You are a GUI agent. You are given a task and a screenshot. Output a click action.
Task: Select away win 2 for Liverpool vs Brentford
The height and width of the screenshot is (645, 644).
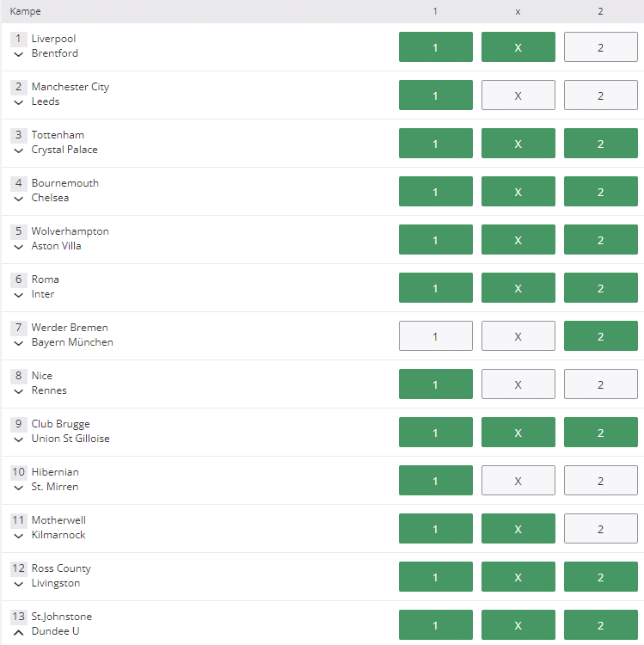pyautogui.click(x=600, y=47)
